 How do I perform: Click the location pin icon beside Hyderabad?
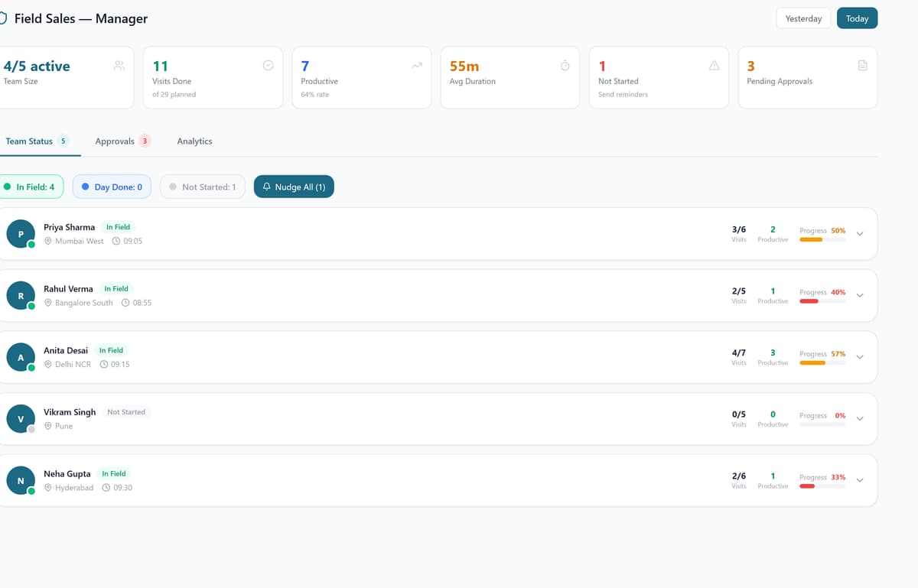point(48,488)
